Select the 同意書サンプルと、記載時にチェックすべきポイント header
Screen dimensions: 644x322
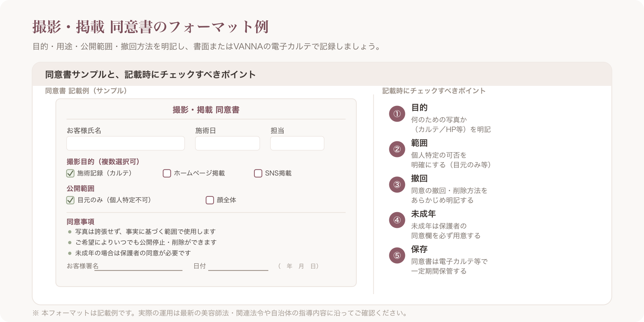[150, 74]
